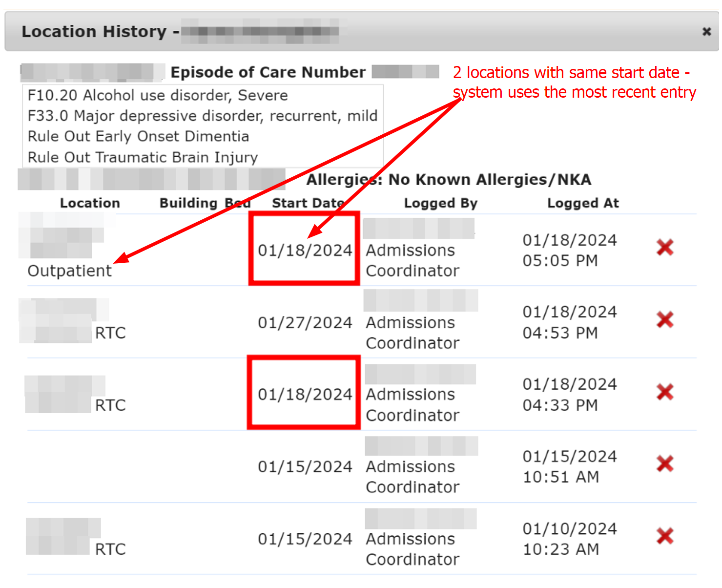
Task: Click the F33.0 Major depressive disorder diagnosis
Action: [203, 116]
